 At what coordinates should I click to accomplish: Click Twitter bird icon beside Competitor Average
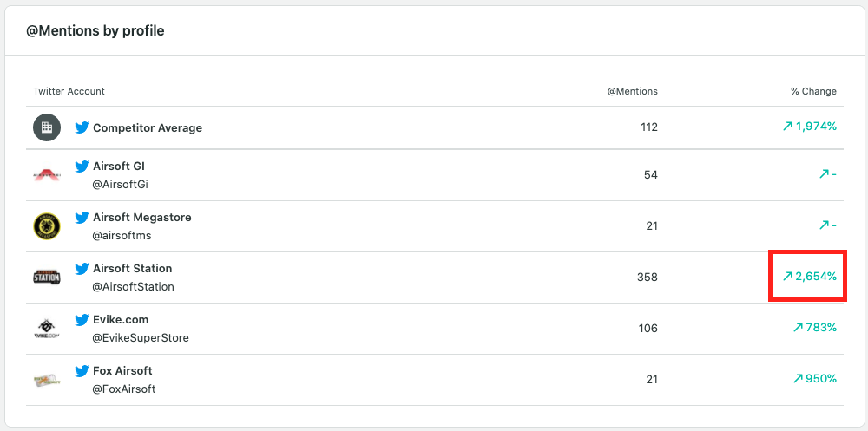[x=82, y=127]
